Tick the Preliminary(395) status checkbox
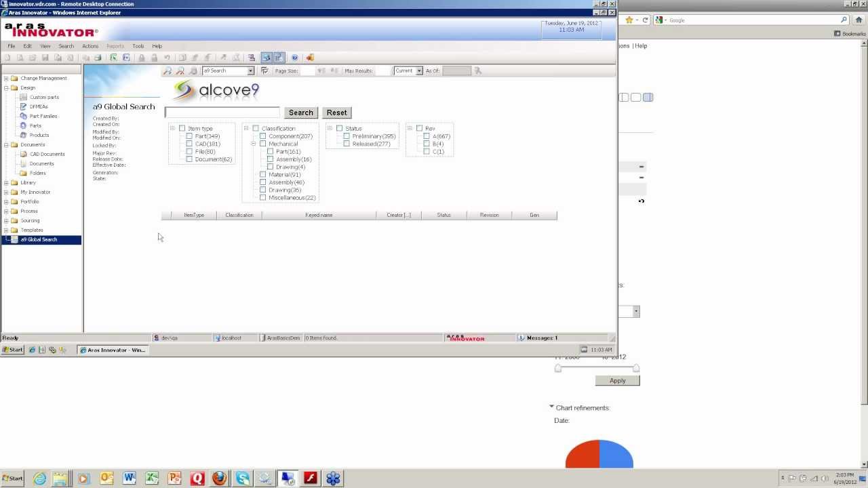The width and height of the screenshot is (868, 488). (x=347, y=136)
